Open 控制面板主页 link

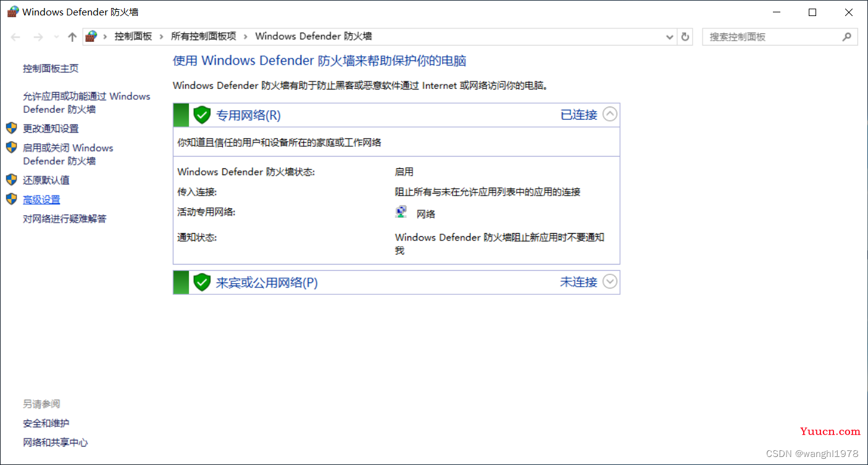pos(51,68)
